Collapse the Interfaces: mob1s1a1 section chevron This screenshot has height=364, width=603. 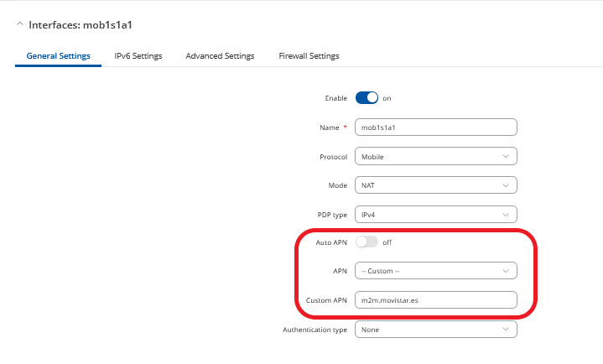point(19,25)
